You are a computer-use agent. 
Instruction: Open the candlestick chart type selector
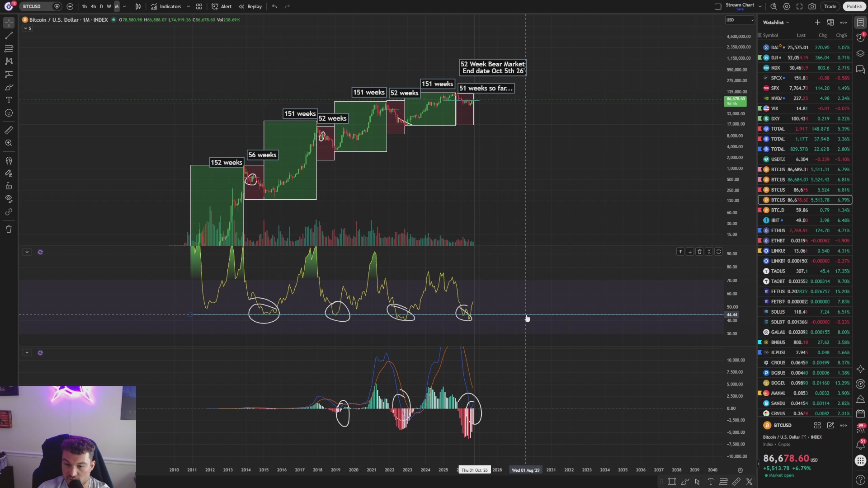click(138, 6)
